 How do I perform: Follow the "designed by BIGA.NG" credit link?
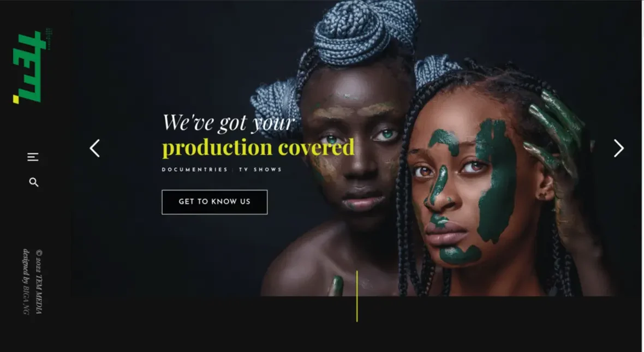[26, 282]
